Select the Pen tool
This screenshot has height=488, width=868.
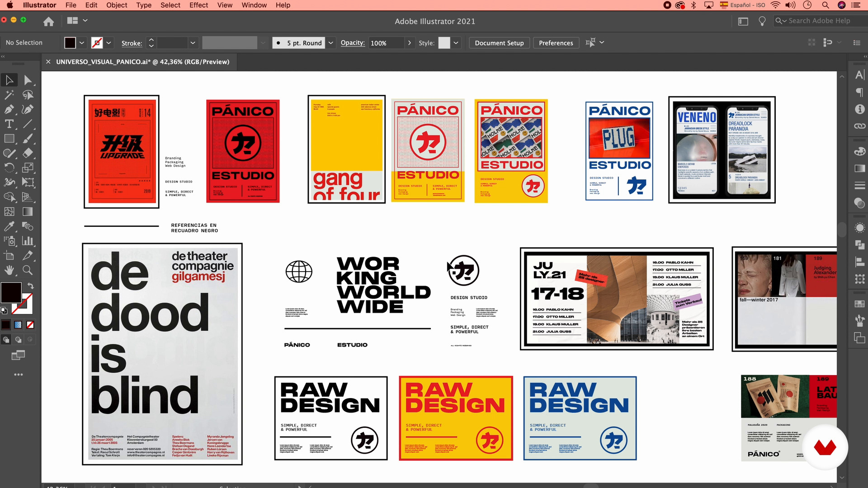pos(9,109)
